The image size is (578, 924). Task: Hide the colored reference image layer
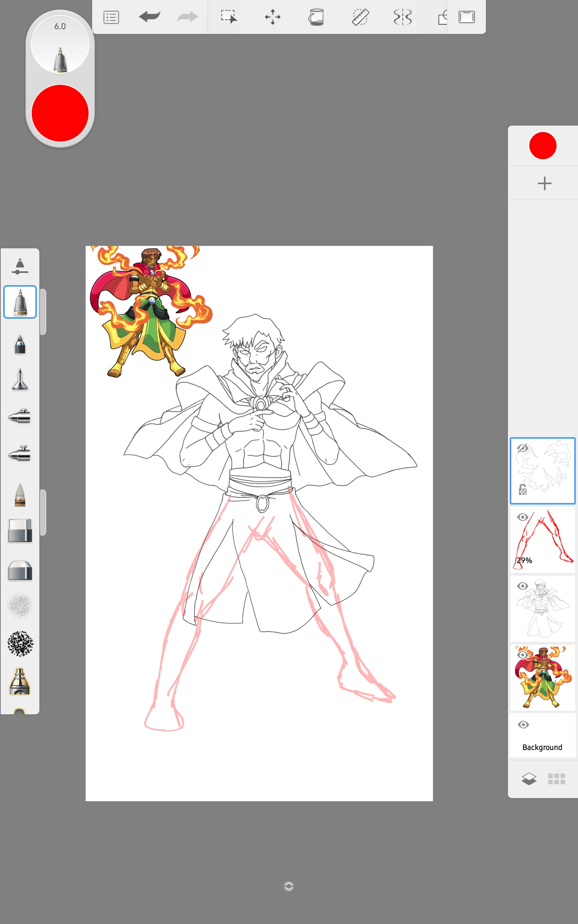click(523, 655)
